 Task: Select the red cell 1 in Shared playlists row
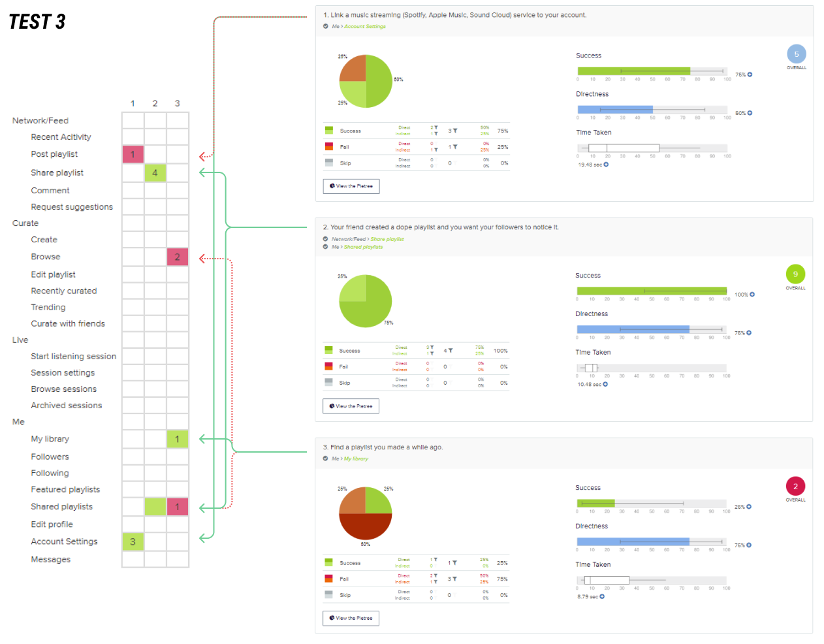(x=177, y=507)
